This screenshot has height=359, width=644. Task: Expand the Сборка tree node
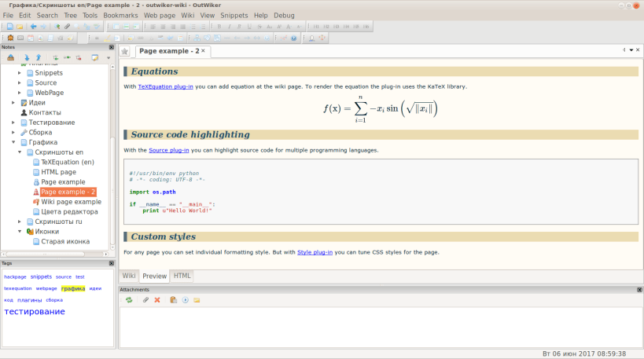tap(13, 133)
